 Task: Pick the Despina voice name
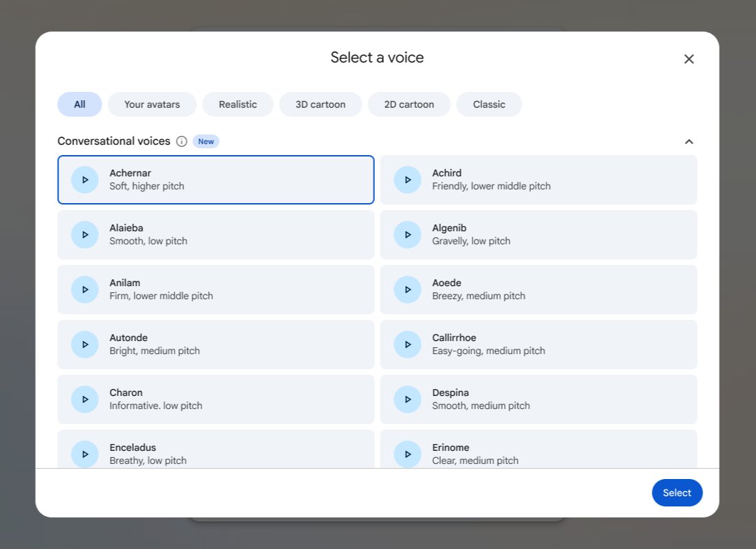pyautogui.click(x=450, y=393)
